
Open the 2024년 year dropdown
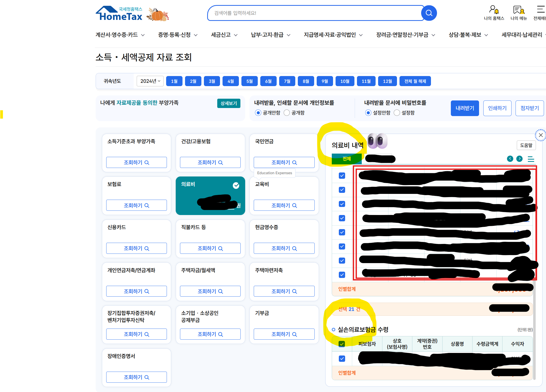point(150,81)
